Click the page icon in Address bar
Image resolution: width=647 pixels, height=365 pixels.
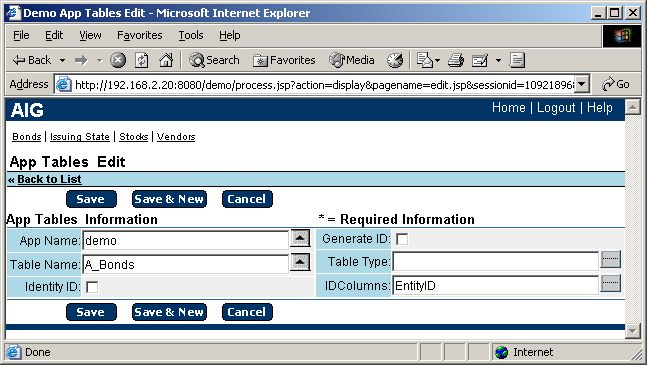pos(64,85)
